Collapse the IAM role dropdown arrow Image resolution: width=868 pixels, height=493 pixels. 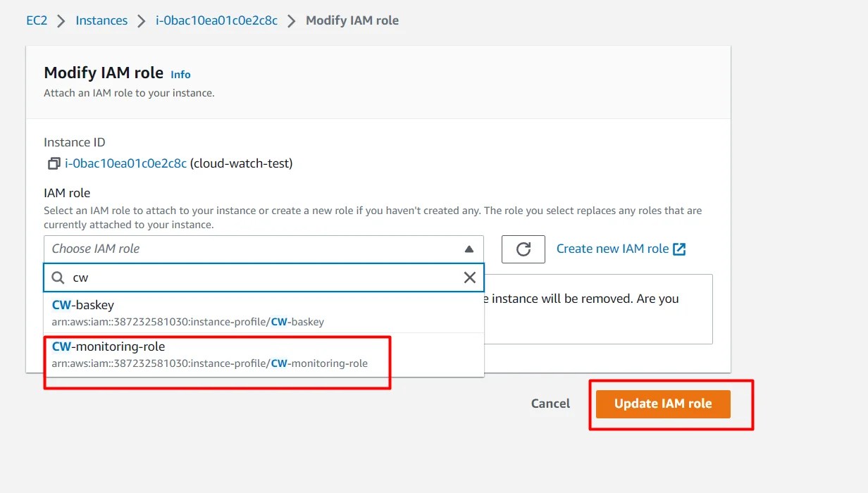(471, 248)
